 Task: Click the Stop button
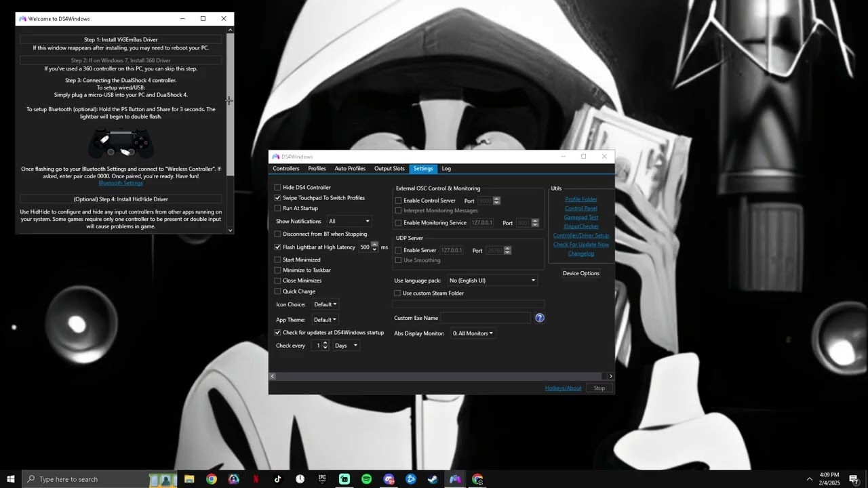click(599, 388)
